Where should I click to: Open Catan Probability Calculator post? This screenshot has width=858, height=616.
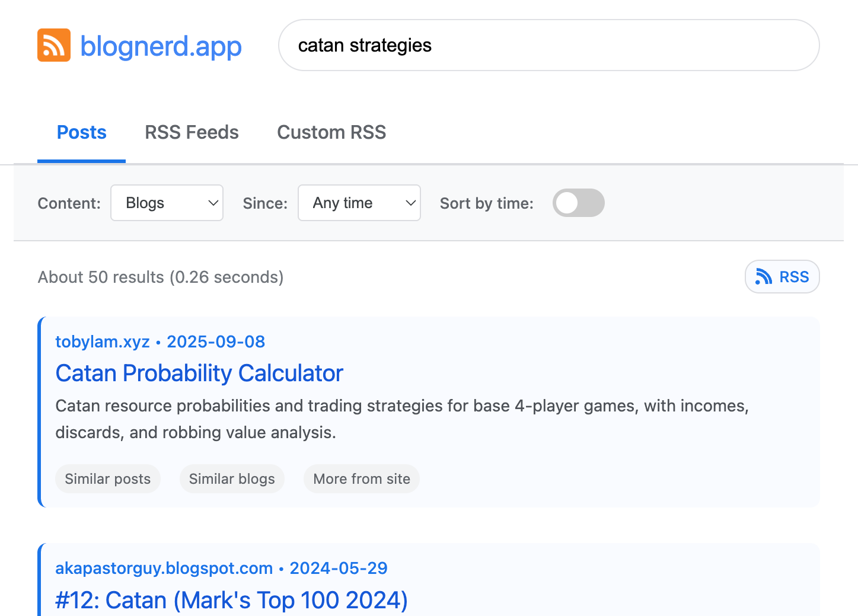(199, 374)
